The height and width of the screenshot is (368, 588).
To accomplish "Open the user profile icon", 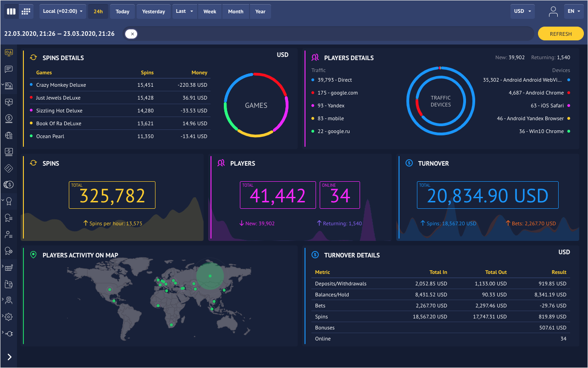I will tap(553, 11).
